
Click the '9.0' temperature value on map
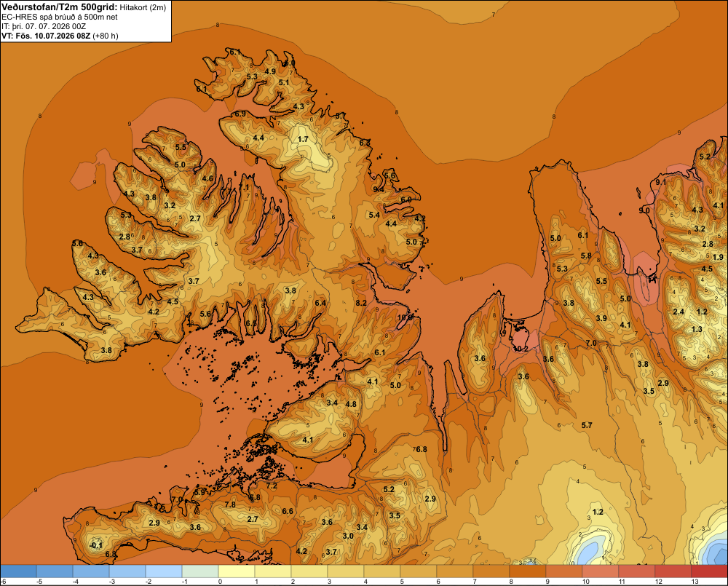(x=644, y=211)
